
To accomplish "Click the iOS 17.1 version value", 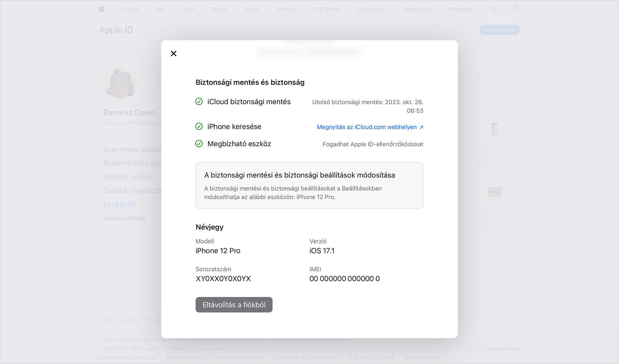I will pyautogui.click(x=322, y=251).
